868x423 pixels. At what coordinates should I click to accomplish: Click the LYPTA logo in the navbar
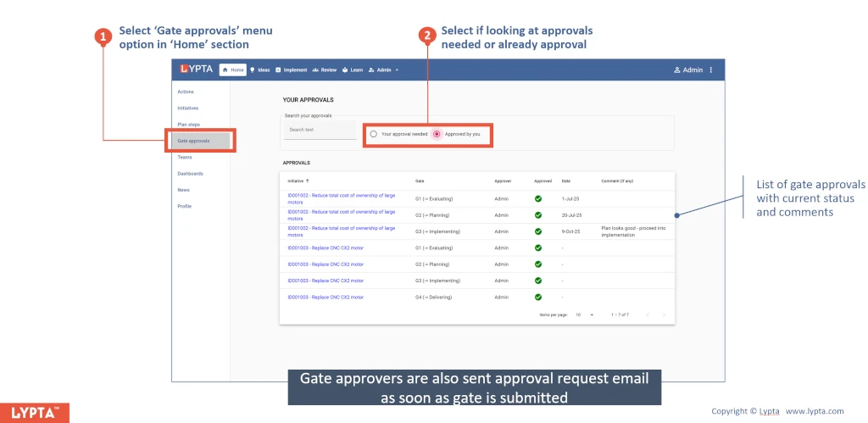click(196, 70)
